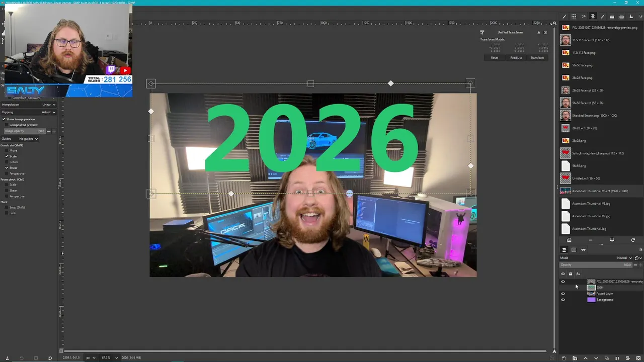This screenshot has height=362, width=644.
Task: Open the Patterns grid dock tab
Action: (x=574, y=17)
